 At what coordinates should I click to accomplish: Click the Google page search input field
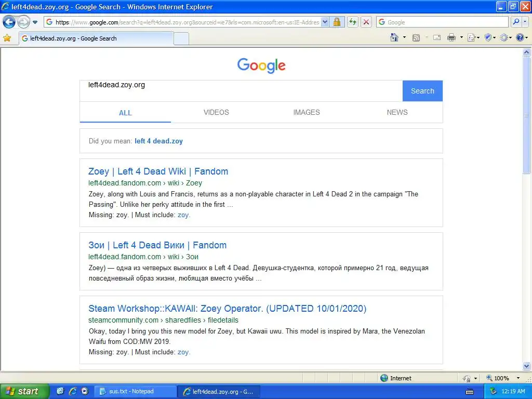click(241, 91)
